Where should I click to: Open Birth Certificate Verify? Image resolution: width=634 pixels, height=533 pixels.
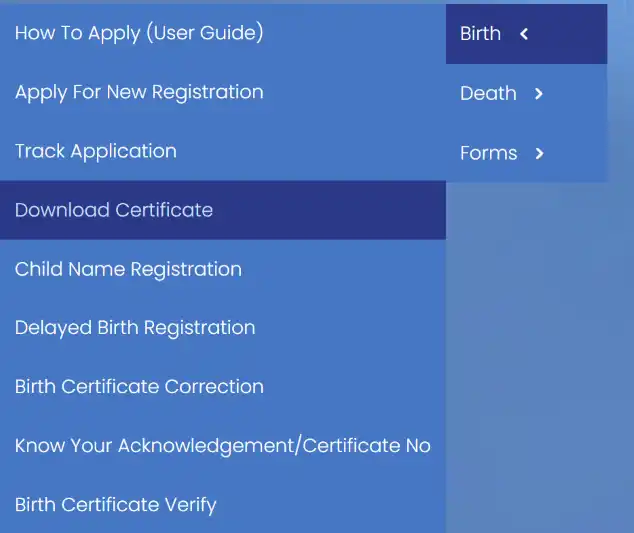tap(223, 505)
